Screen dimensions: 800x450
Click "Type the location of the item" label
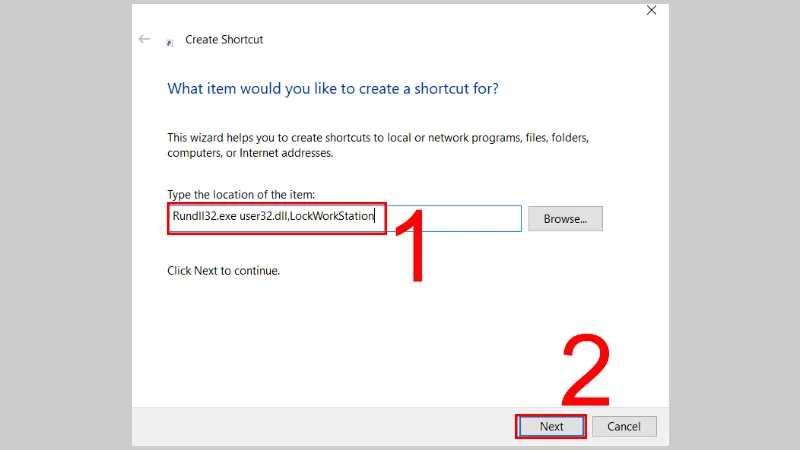pyautogui.click(x=240, y=194)
